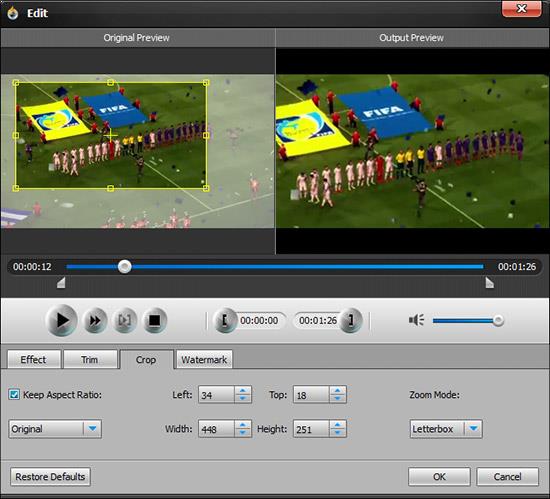The height and width of the screenshot is (499, 550).
Task: Click the bottom-left crop handle
Action: [x=16, y=188]
